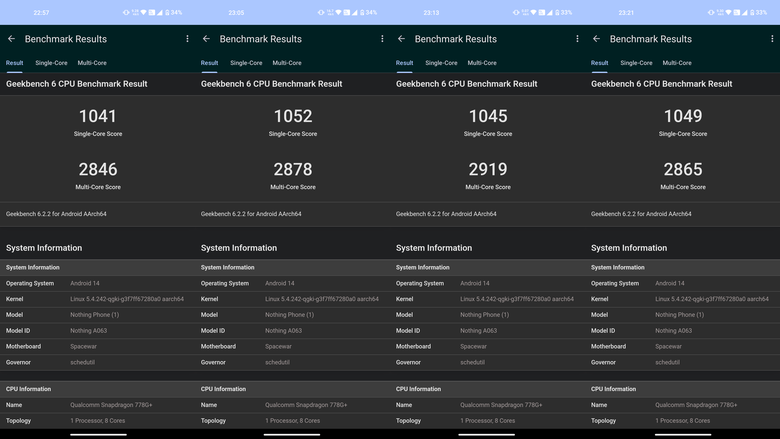Viewport: 780px width, 439px height.
Task: Click the single-core score 1041
Action: (x=98, y=116)
